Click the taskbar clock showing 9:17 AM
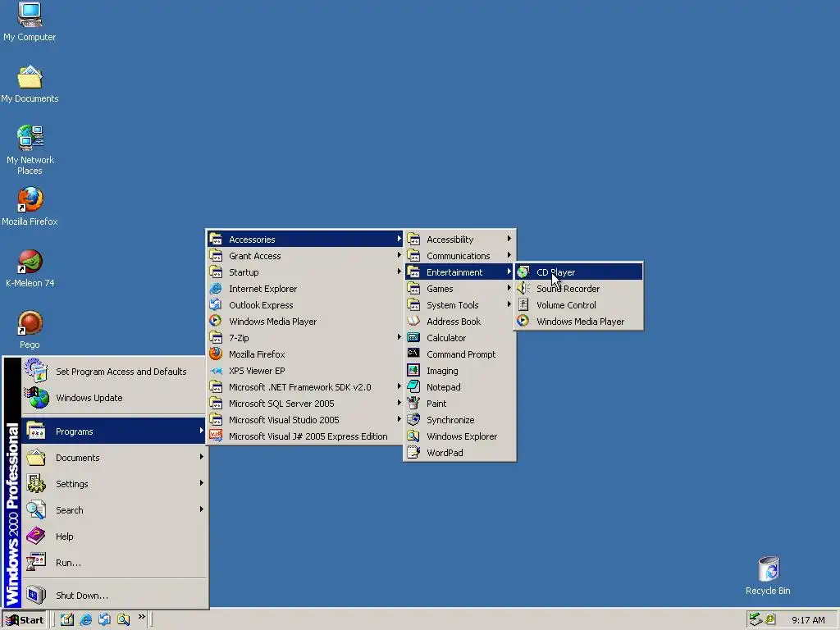This screenshot has width=840, height=630. click(x=808, y=620)
